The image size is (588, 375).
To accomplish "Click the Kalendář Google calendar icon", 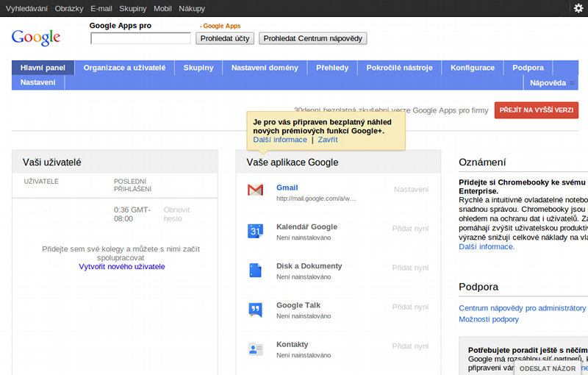I will pyautogui.click(x=255, y=231).
